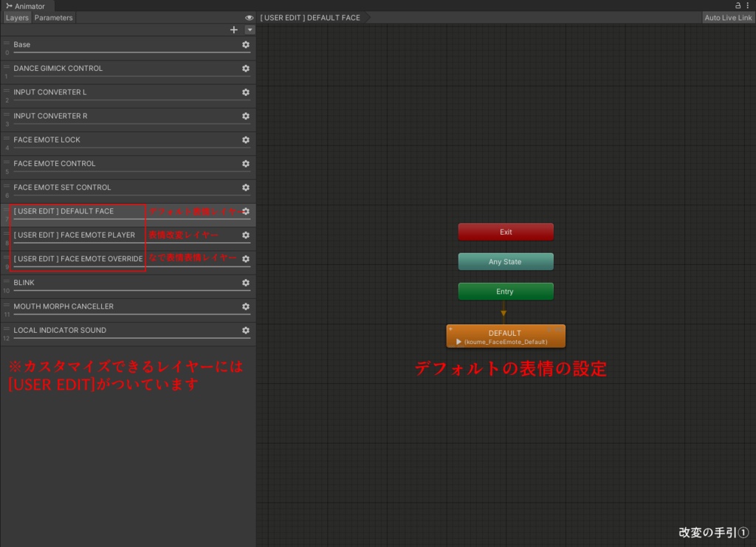Toggle Auto Live Link
Image resolution: width=756 pixels, height=547 pixels.
pos(727,17)
